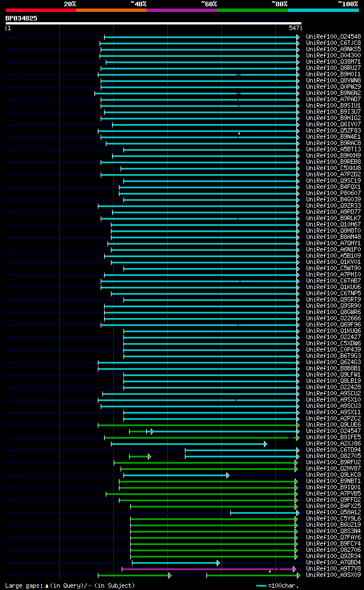The height and width of the screenshot is (590, 364).
Task: Click the =100char. scale legend
Action: click(277, 585)
